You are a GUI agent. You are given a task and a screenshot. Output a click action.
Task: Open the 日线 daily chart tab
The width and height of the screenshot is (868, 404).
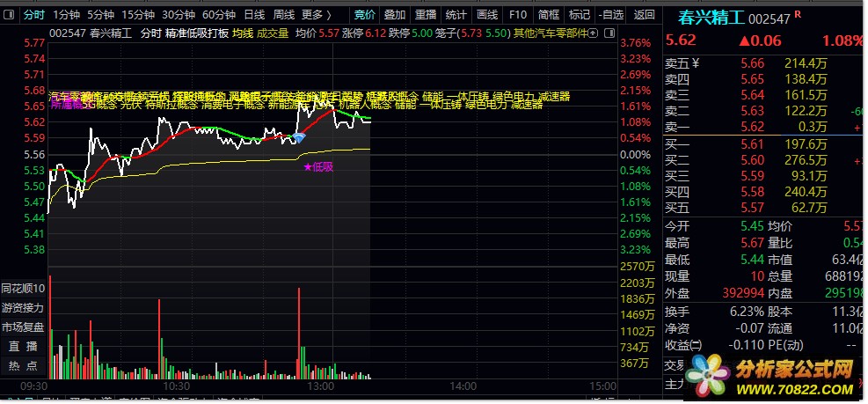point(254,15)
